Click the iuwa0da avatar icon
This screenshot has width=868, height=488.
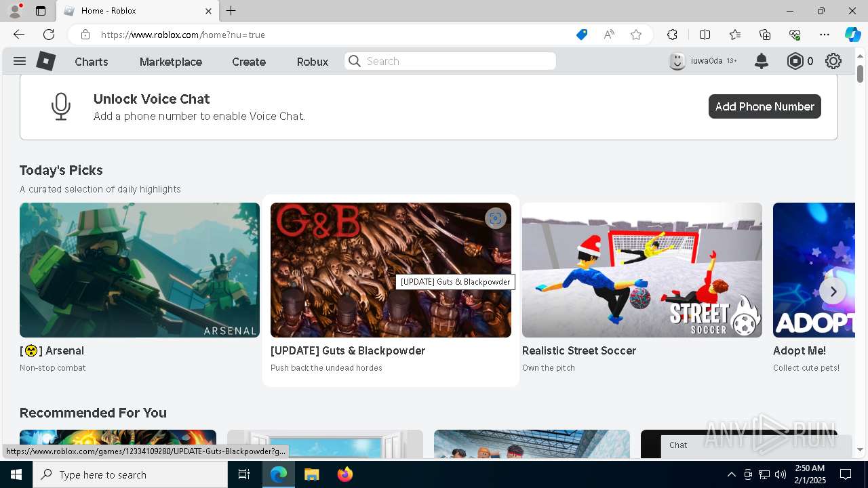click(677, 61)
